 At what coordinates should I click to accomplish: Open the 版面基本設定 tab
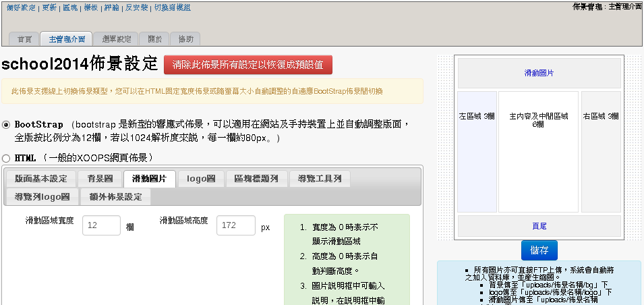click(41, 179)
